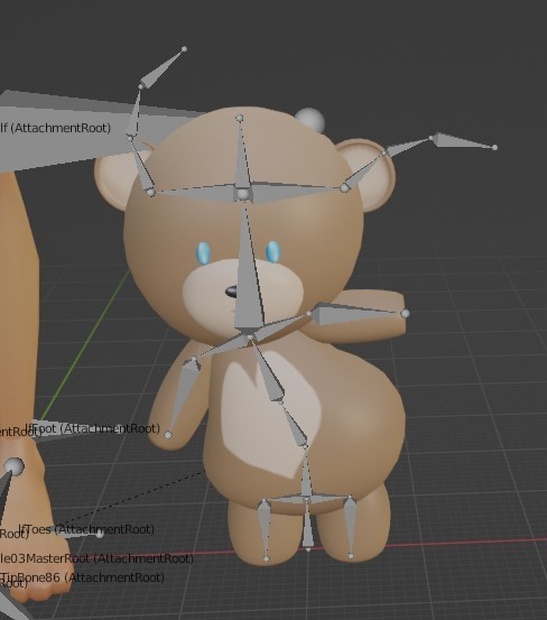Select the bear's black nose

click(231, 292)
